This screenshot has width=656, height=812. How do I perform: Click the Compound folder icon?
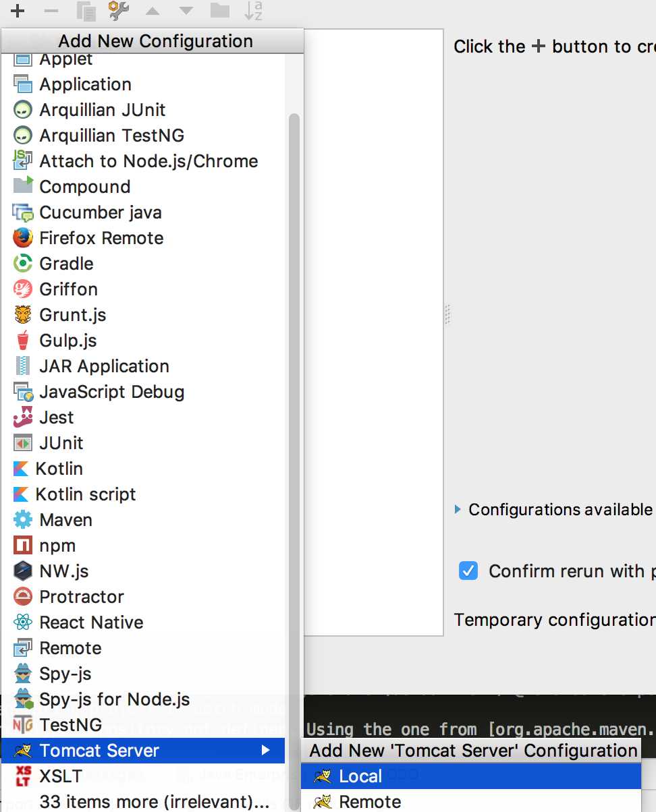click(23, 186)
